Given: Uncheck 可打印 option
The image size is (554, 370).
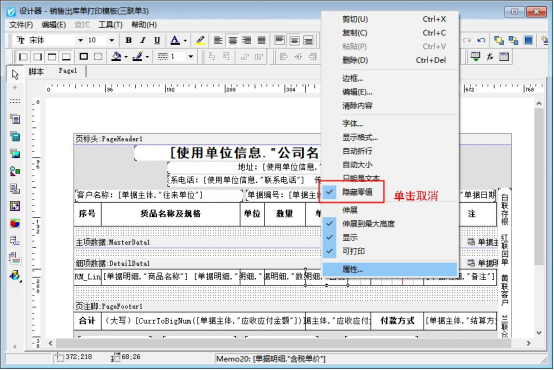Looking at the screenshot, I should click(353, 251).
